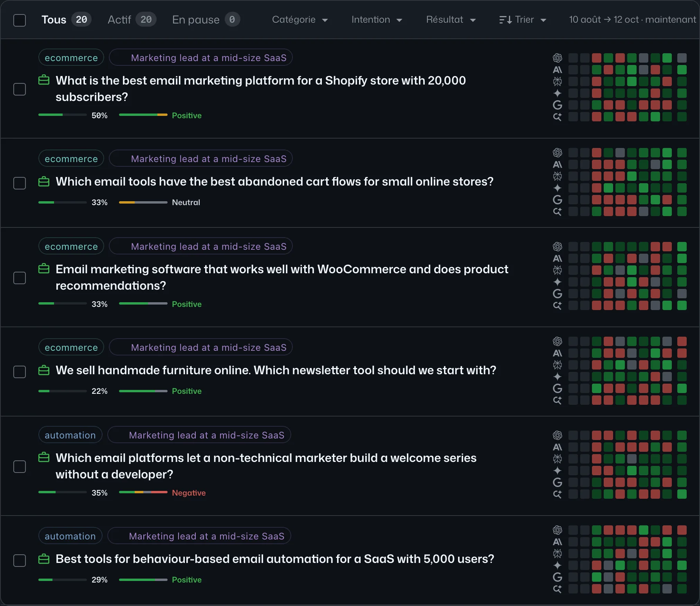This screenshot has width=700, height=606.
Task: Click the 50% visibility progress bar
Action: coord(63,115)
